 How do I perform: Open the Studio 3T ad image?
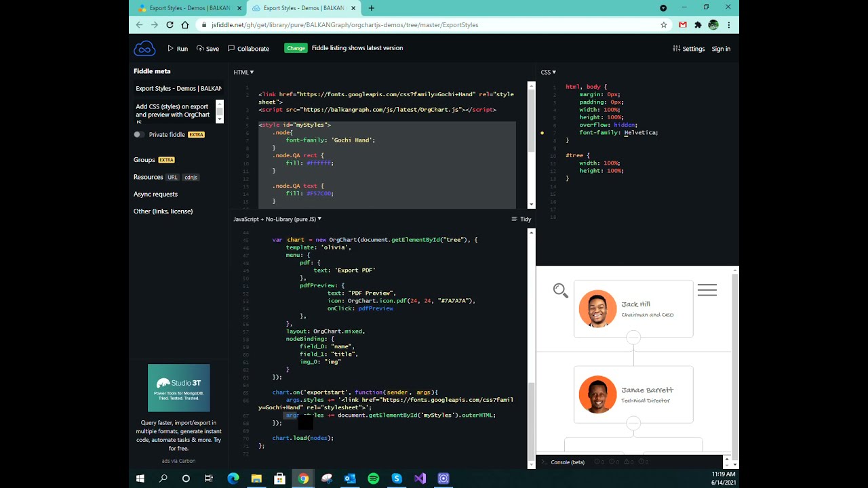coord(179,388)
